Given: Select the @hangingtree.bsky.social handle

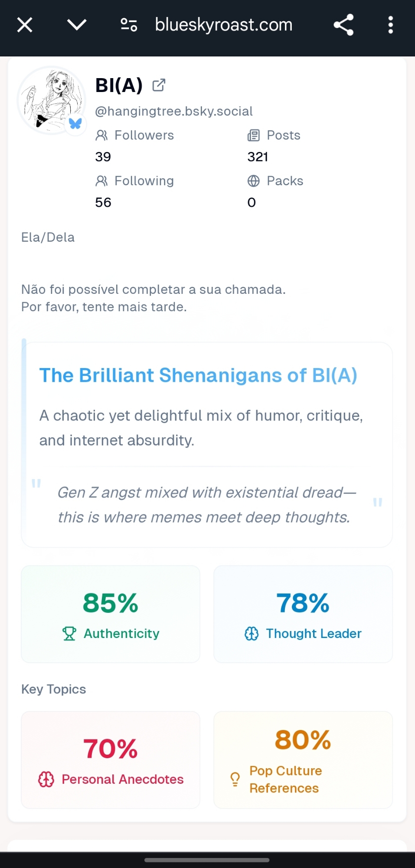Looking at the screenshot, I should point(173,112).
